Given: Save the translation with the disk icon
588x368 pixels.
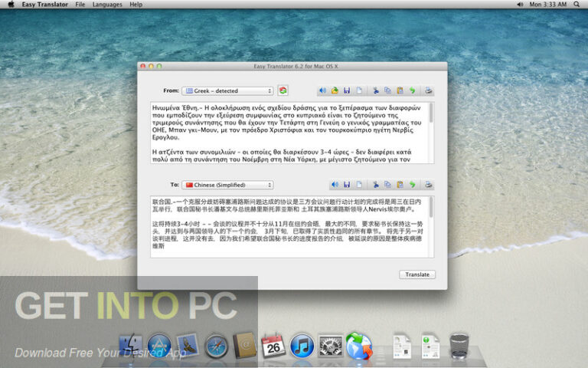Looking at the screenshot, I should tap(347, 184).
